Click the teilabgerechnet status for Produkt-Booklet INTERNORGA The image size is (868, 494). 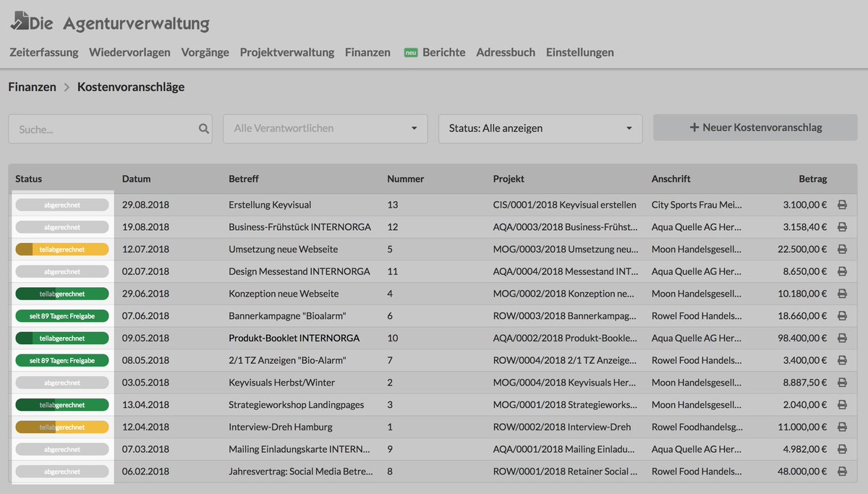tap(62, 338)
